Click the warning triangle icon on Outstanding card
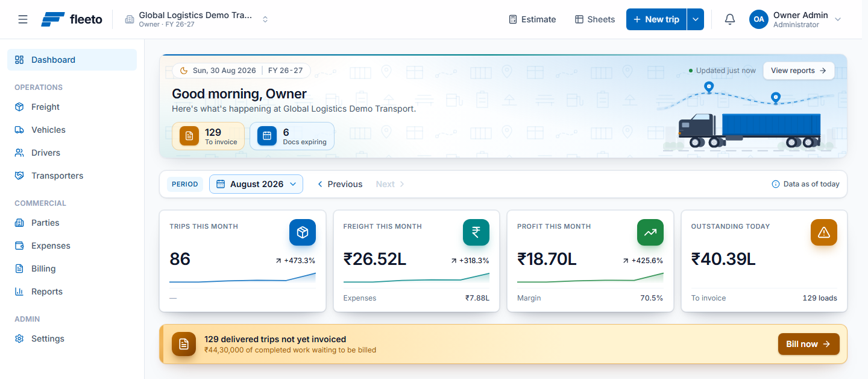 [x=824, y=232]
